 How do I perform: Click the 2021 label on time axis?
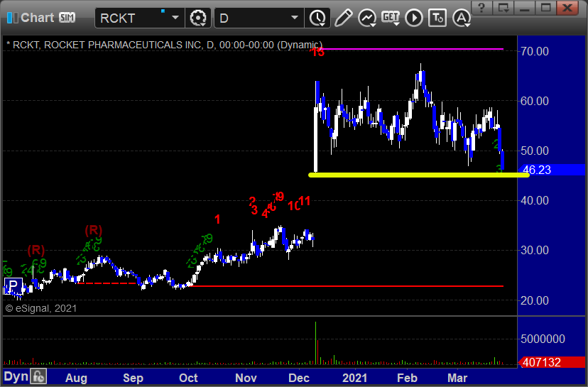point(355,378)
